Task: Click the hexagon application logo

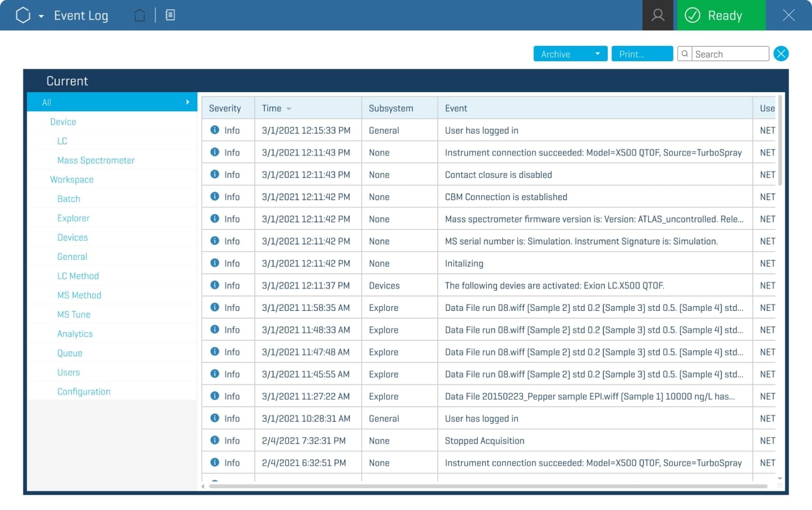Action: pos(23,15)
